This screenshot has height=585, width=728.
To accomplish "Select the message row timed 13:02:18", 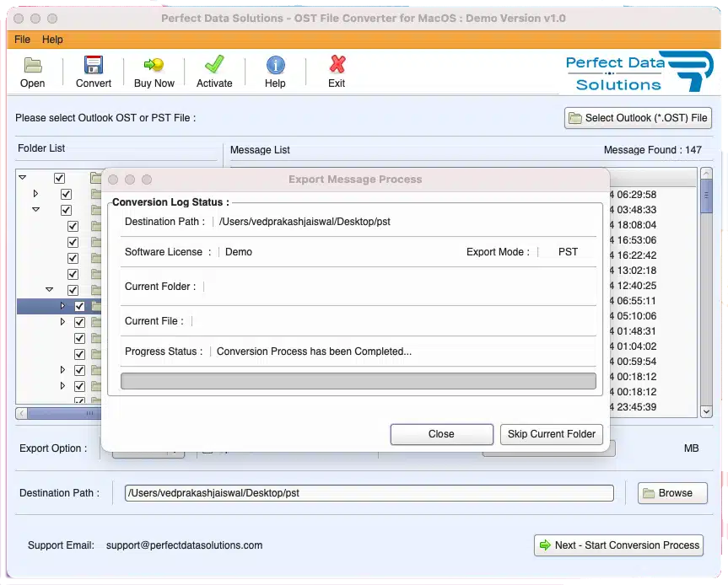I will pyautogui.click(x=653, y=271).
